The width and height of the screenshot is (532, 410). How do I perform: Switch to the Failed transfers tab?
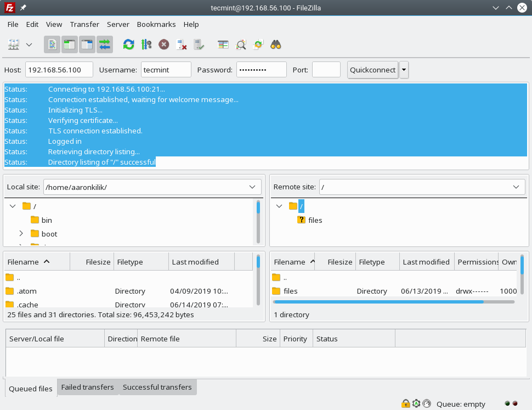(87, 387)
